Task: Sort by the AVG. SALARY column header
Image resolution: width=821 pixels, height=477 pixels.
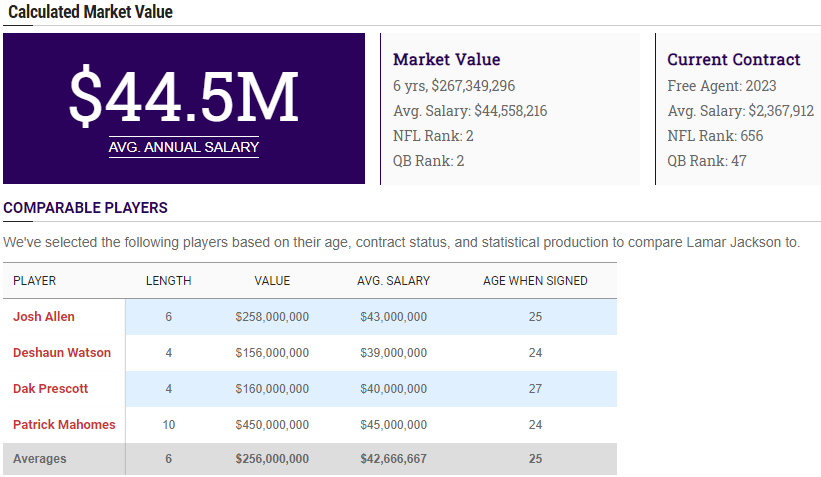Action: [393, 281]
